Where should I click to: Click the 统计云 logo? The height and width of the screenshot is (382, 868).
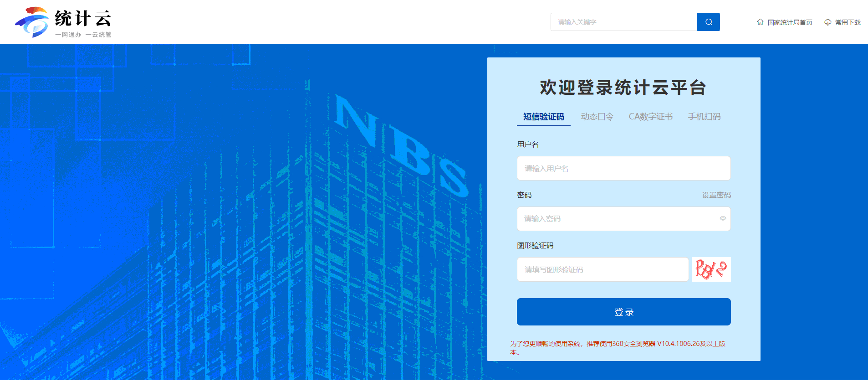pyautogui.click(x=63, y=22)
